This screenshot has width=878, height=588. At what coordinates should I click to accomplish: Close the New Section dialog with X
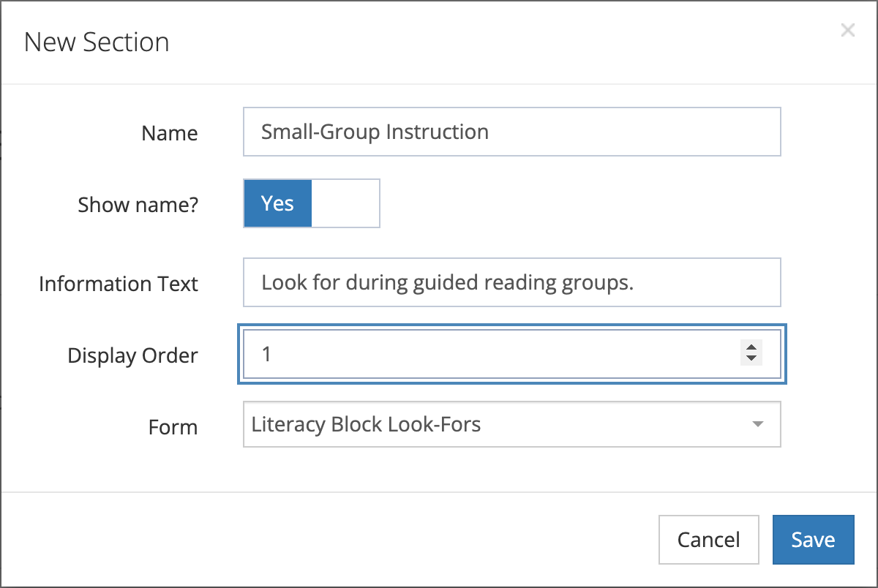click(847, 30)
